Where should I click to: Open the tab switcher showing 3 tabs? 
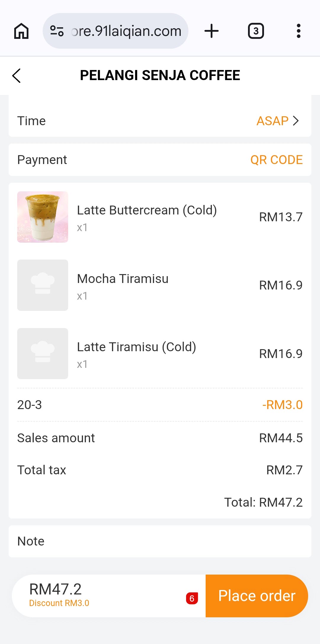(256, 31)
